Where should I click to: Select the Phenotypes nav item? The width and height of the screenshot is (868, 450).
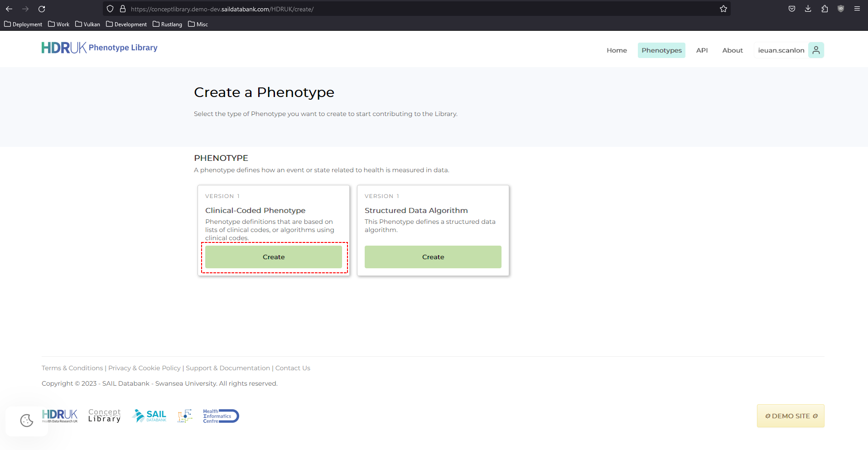click(661, 50)
